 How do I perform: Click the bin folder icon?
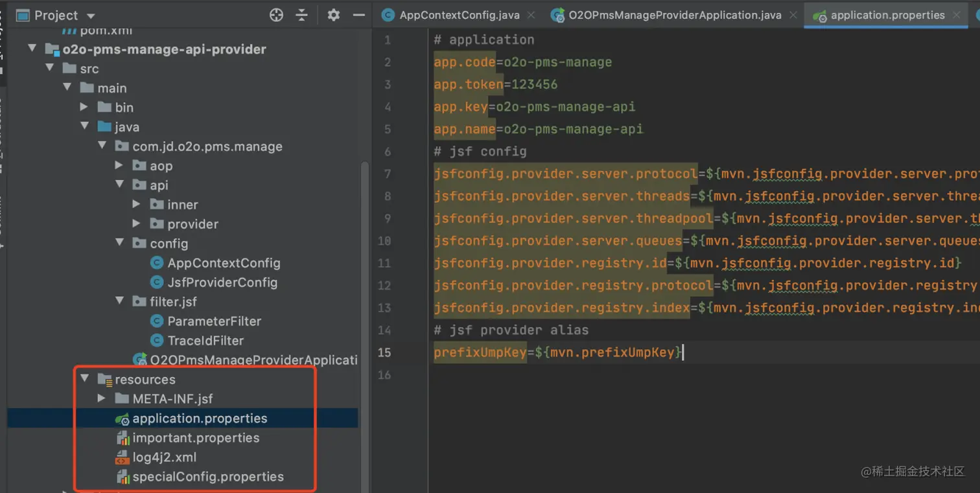(104, 108)
